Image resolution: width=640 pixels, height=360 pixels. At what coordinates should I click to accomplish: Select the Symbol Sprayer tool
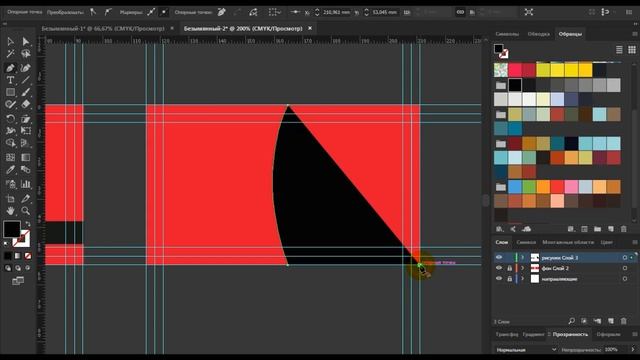11,184
